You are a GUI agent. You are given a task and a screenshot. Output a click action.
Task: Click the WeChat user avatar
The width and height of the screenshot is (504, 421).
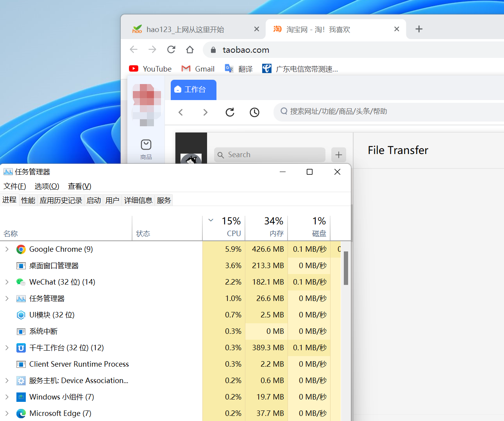pos(191,159)
